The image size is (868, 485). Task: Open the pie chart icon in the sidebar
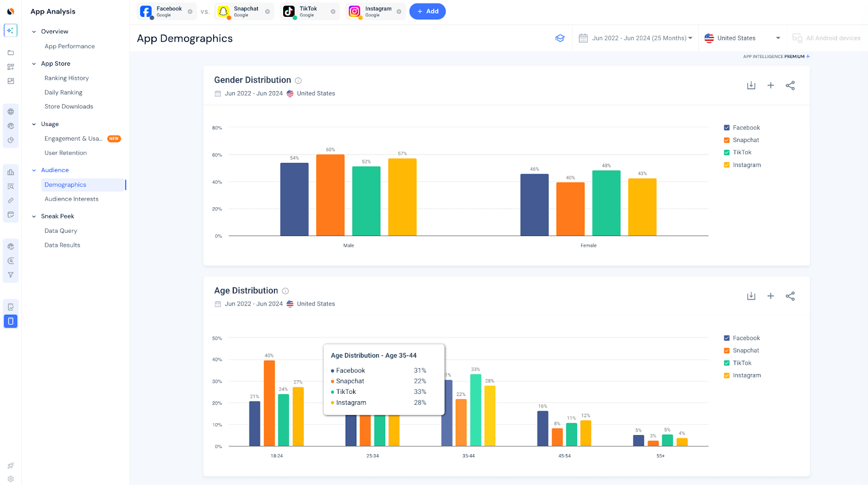[10, 140]
